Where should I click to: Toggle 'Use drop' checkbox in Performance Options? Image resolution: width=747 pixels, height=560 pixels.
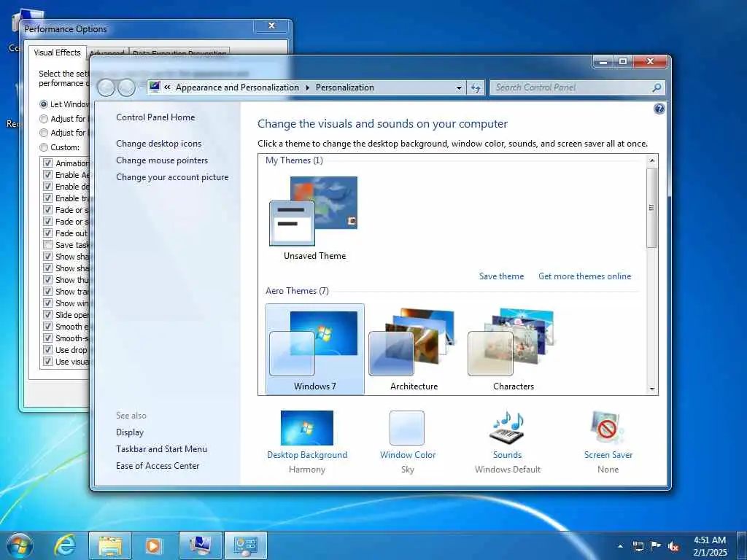47,349
